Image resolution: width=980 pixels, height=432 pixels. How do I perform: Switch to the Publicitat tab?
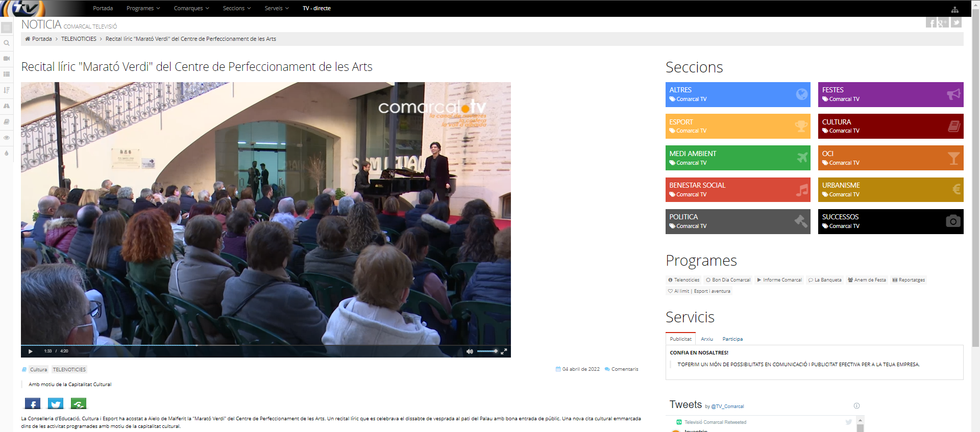tap(680, 339)
